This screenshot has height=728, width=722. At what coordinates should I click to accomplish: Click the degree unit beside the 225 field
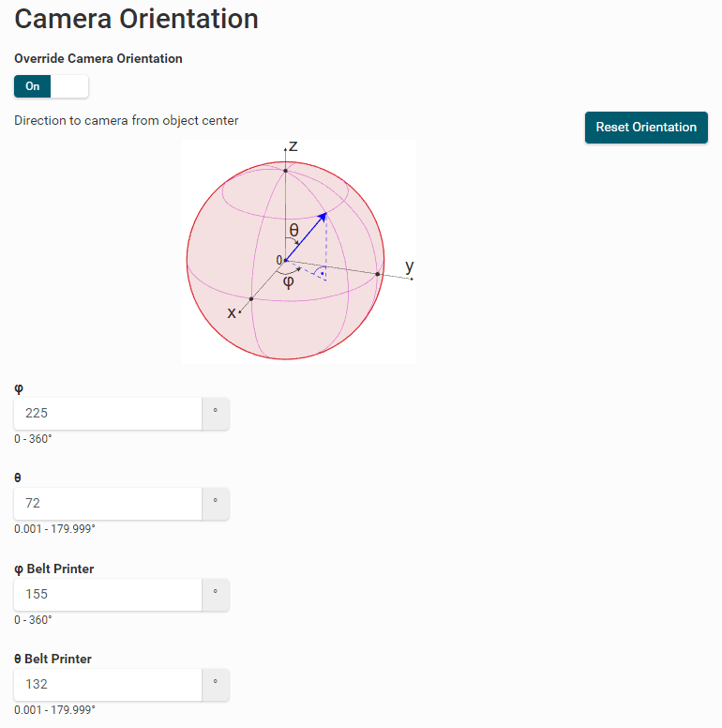pos(215,413)
